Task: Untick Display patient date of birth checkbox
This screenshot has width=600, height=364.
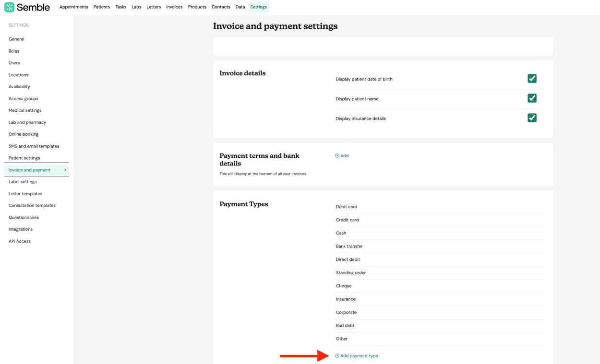Action: pyautogui.click(x=532, y=79)
